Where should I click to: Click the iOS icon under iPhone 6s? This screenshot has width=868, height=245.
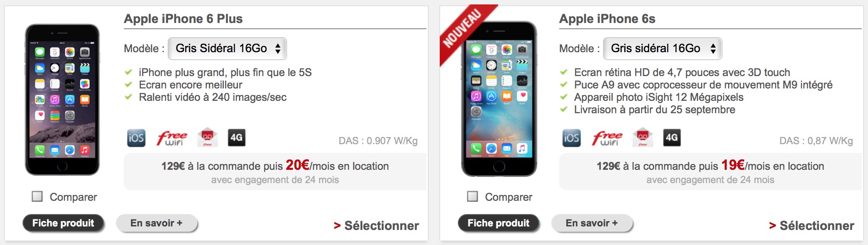tap(572, 138)
